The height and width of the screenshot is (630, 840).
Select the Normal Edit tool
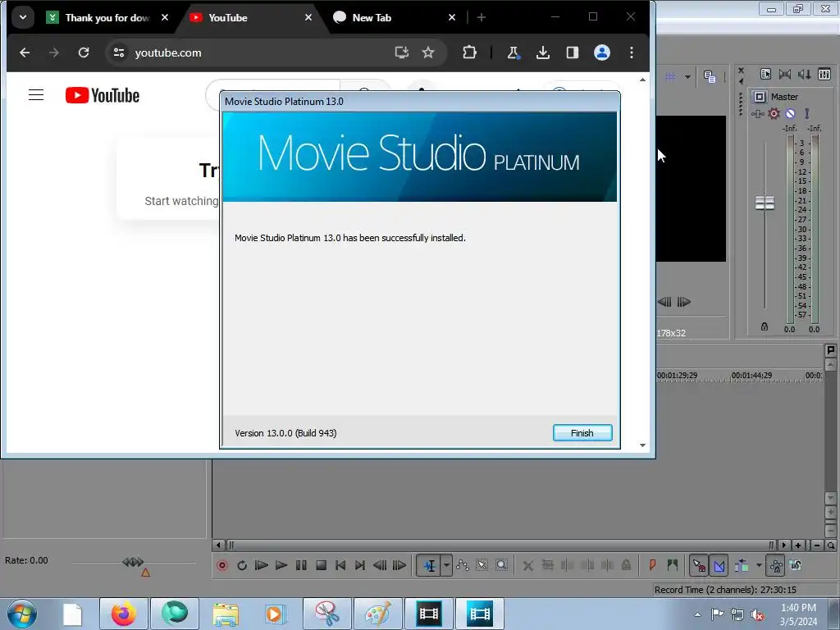coord(429,565)
